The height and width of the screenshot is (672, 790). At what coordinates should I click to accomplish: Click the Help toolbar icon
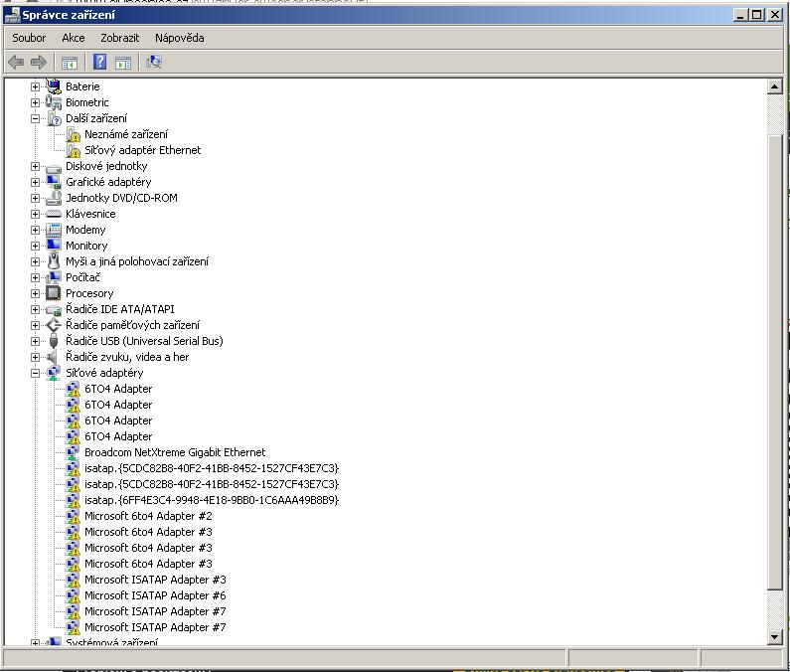point(99,62)
